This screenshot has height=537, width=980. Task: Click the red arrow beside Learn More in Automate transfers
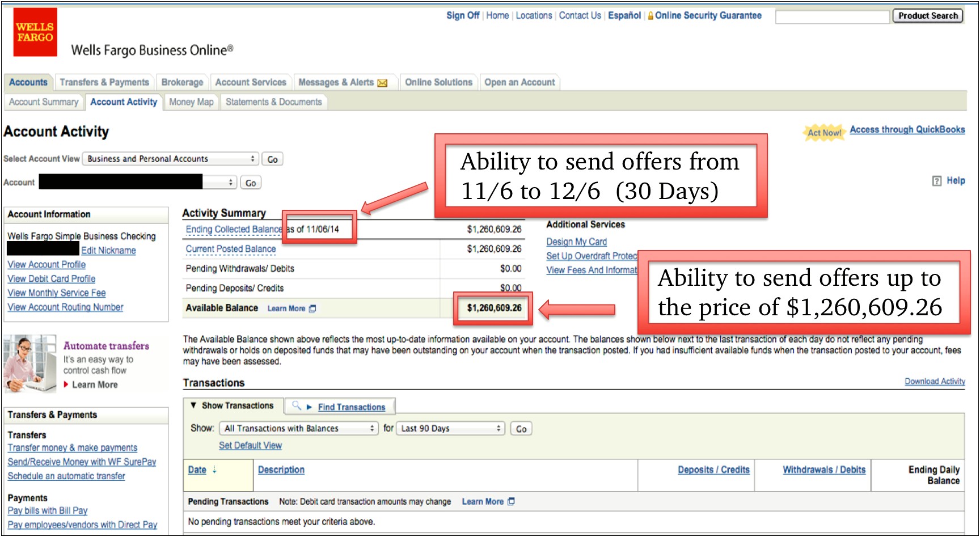[66, 384]
